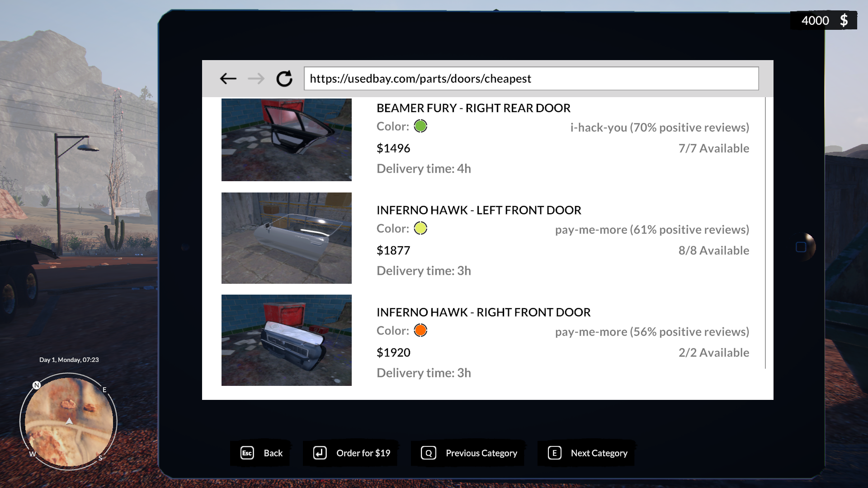Click the yellow color swatch on the left front door
The height and width of the screenshot is (488, 868).
click(x=420, y=228)
